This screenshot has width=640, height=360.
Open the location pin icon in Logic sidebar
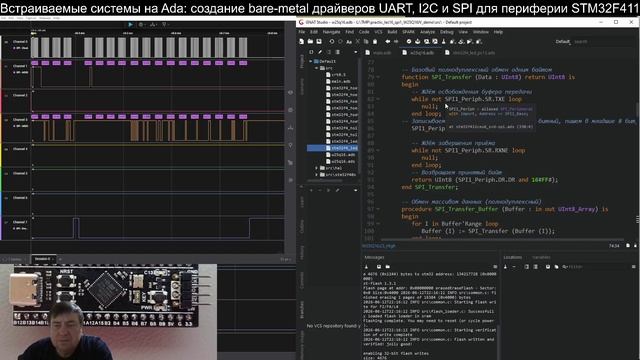coord(290,145)
